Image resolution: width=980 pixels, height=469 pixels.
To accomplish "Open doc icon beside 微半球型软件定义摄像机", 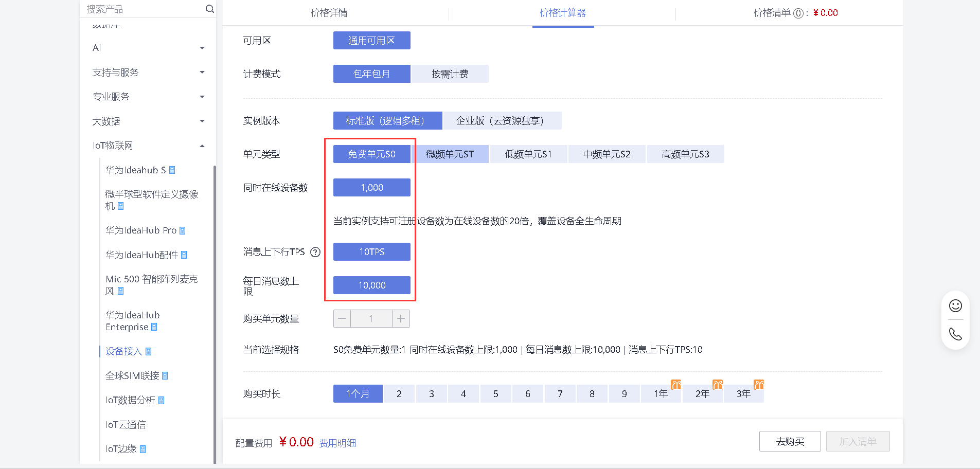I will pos(121,206).
